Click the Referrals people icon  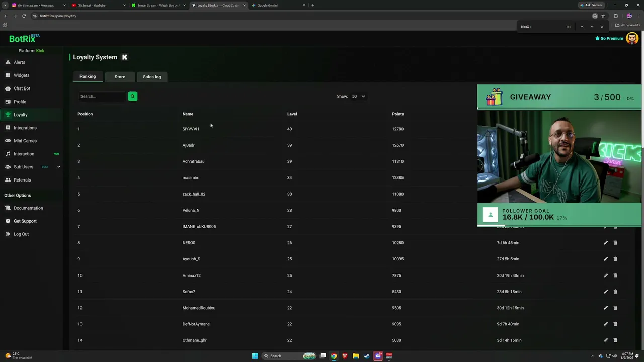(x=8, y=180)
